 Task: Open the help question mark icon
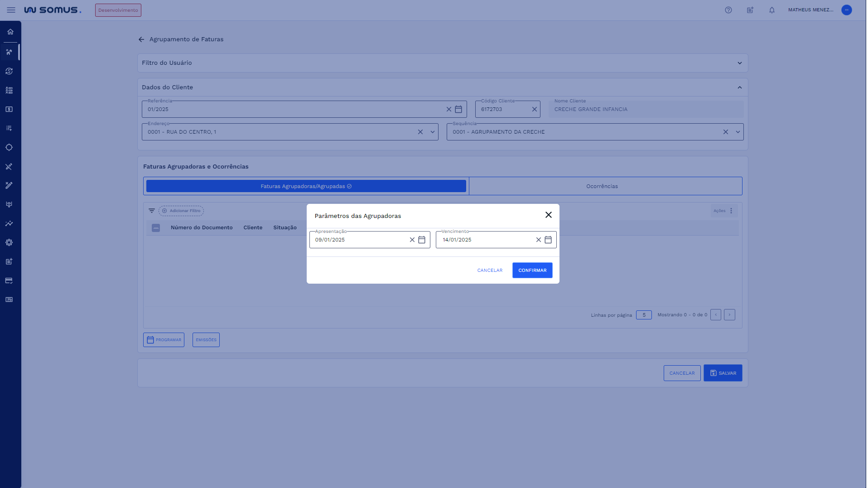coord(728,10)
